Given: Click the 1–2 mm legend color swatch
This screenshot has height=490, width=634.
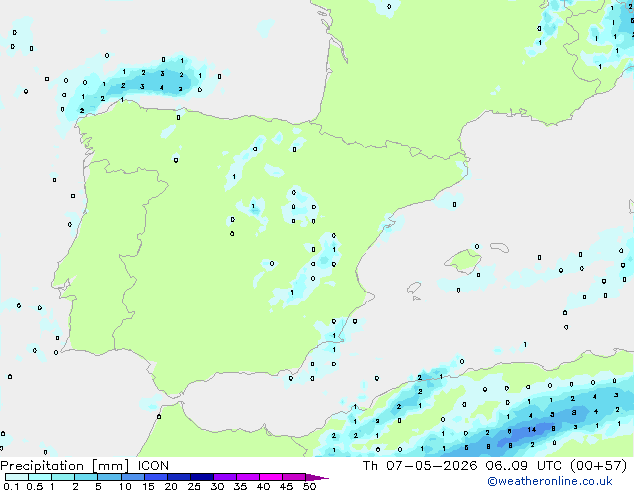Looking at the screenshot, I should pyautogui.click(x=63, y=477).
